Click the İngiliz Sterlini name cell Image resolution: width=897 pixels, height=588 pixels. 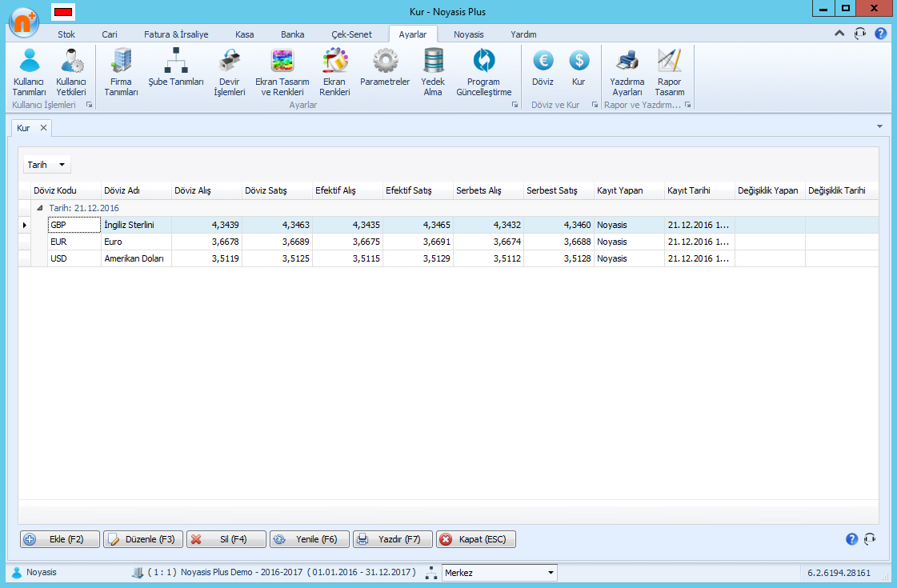click(x=136, y=225)
